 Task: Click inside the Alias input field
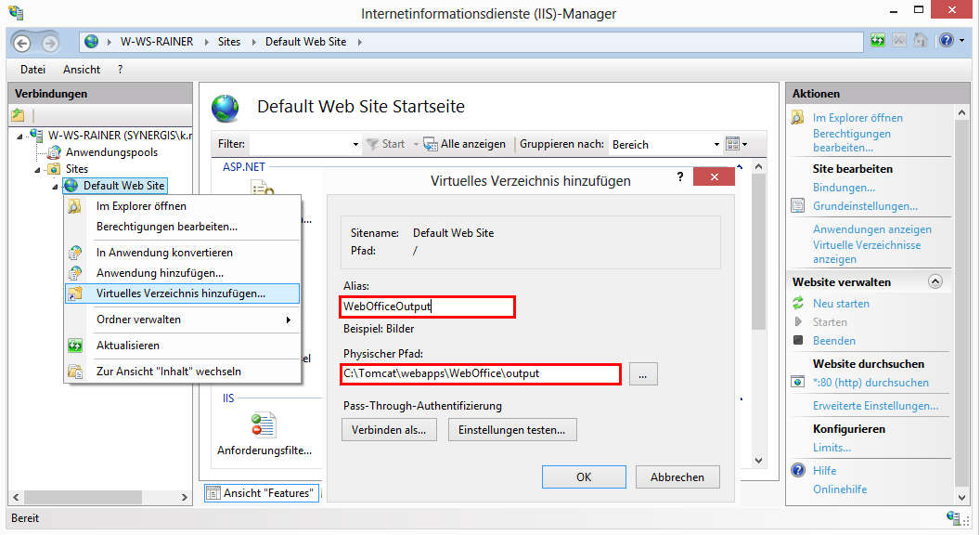[x=427, y=307]
